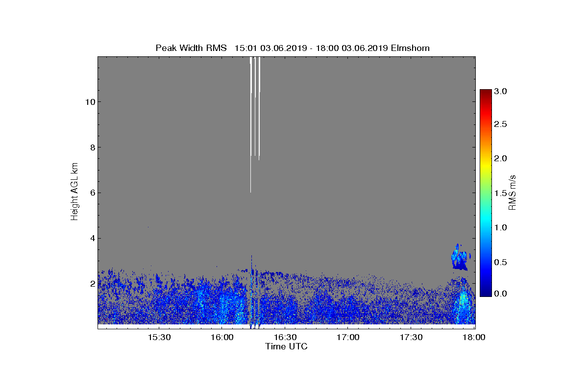The width and height of the screenshot is (588, 392).
Task: Click the height tick label 6
Action: pos(92,193)
